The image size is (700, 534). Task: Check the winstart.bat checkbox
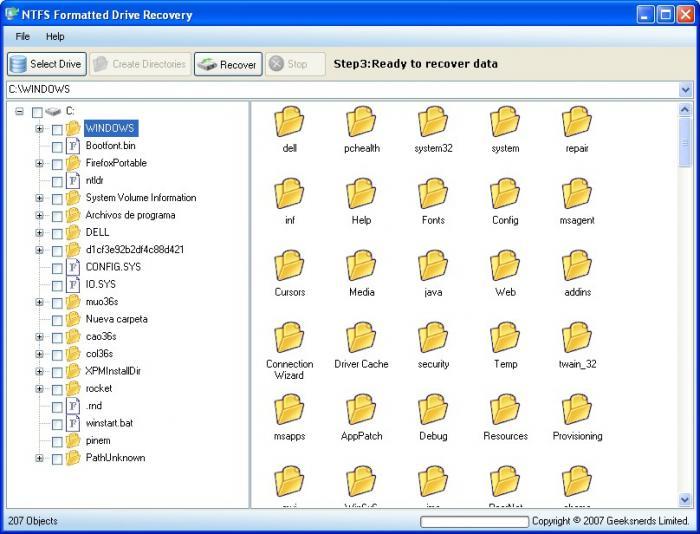(x=57, y=425)
